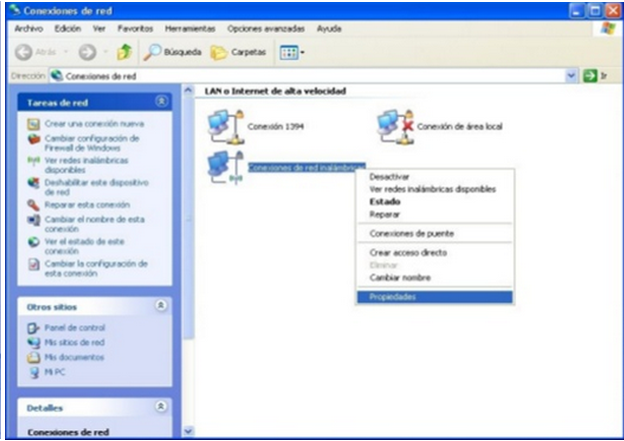Click the title bar network connections icon
The width and height of the screenshot is (624, 441).
15,11
